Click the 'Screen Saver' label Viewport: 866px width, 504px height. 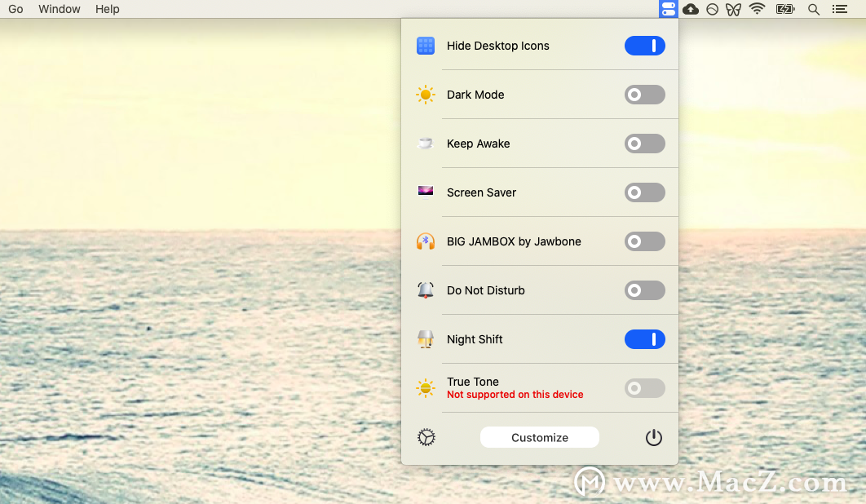pos(482,192)
